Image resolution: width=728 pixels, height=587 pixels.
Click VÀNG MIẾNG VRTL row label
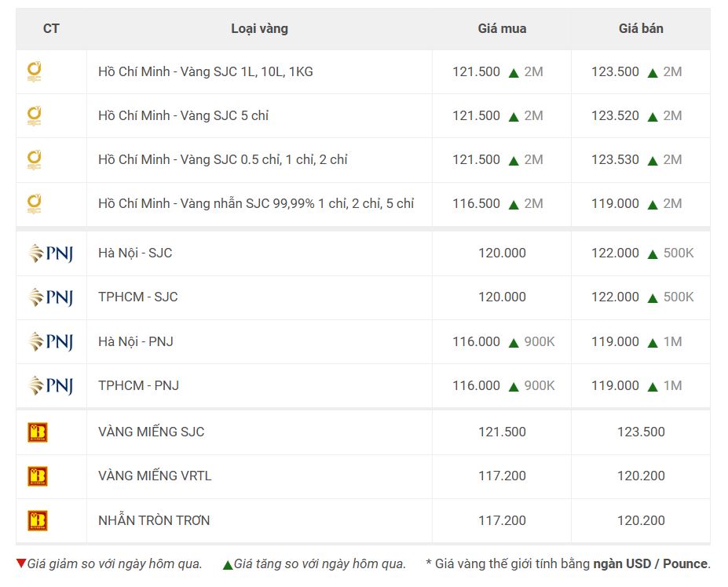pyautogui.click(x=155, y=476)
